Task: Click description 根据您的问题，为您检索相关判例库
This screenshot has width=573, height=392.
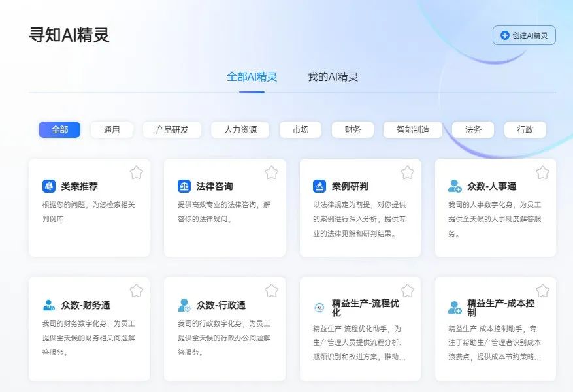Action: pos(88,212)
